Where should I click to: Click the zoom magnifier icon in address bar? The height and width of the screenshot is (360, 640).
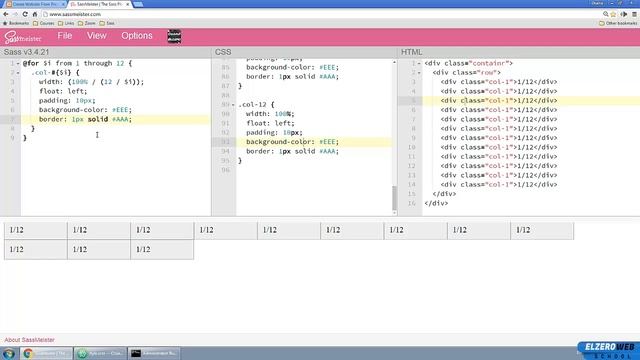click(605, 14)
